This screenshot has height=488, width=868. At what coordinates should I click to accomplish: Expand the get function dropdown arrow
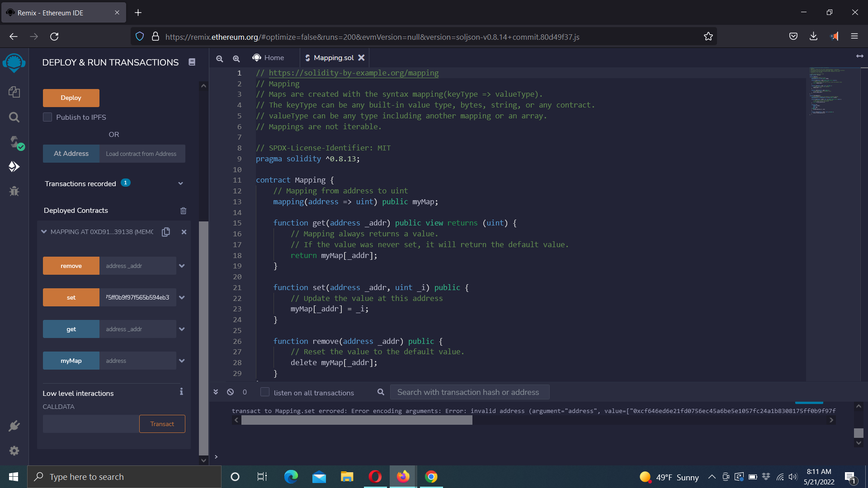coord(182,329)
